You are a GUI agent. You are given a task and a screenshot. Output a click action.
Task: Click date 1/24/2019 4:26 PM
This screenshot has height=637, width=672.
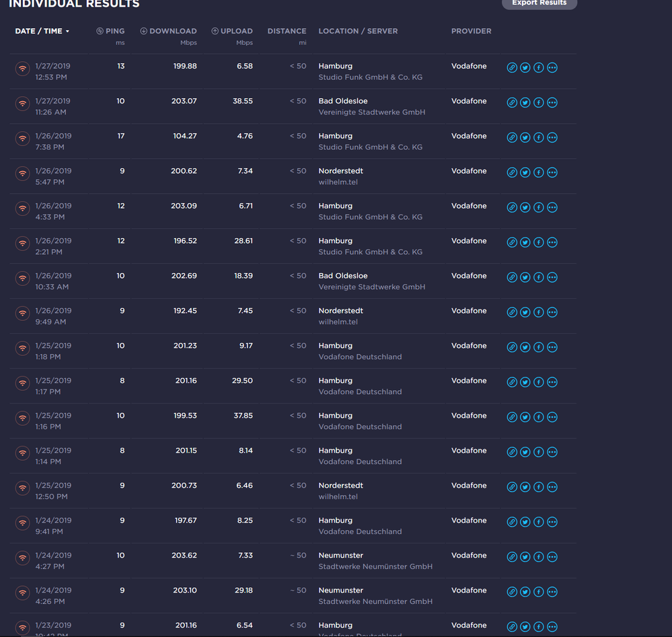[x=53, y=596]
